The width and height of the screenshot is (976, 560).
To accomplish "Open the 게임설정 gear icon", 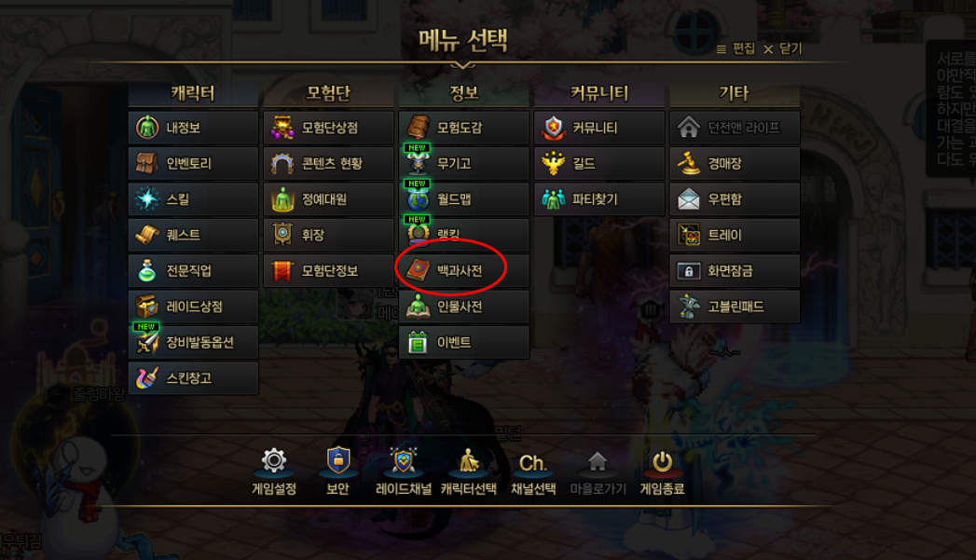I will [274, 461].
